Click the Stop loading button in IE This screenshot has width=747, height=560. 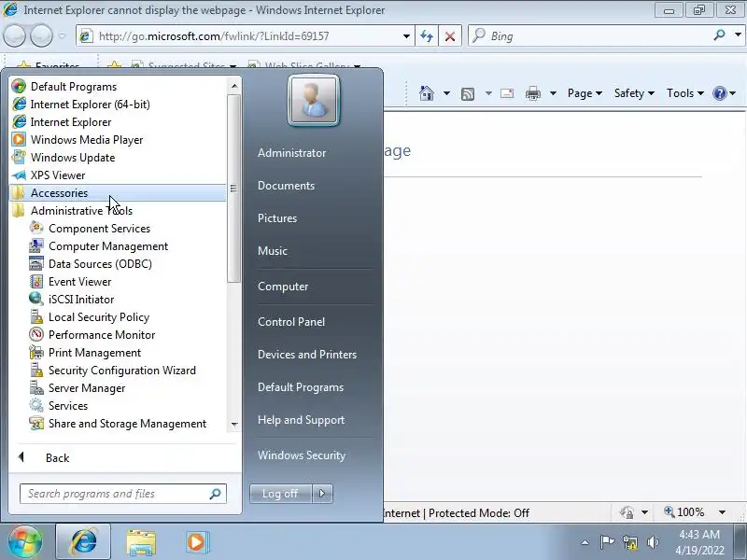[x=450, y=36]
